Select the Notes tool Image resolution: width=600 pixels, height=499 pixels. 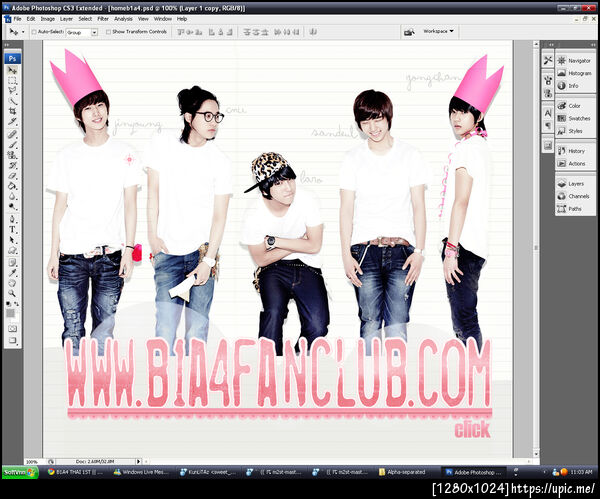13,263
